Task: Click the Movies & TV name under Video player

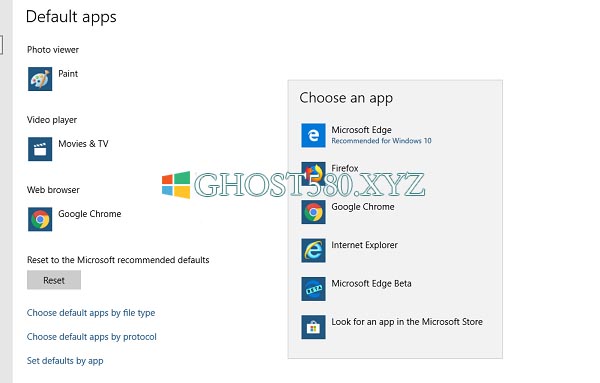Action: pos(83,143)
